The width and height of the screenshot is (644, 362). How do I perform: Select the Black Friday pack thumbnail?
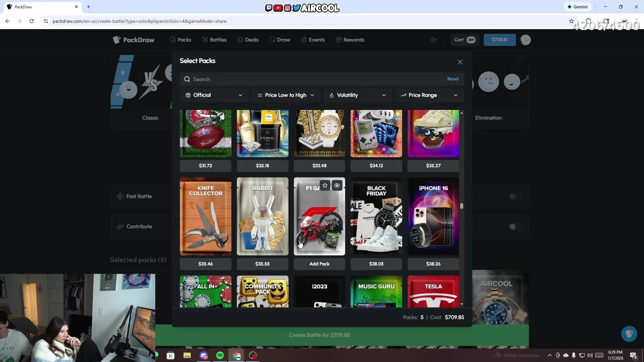[x=376, y=216]
